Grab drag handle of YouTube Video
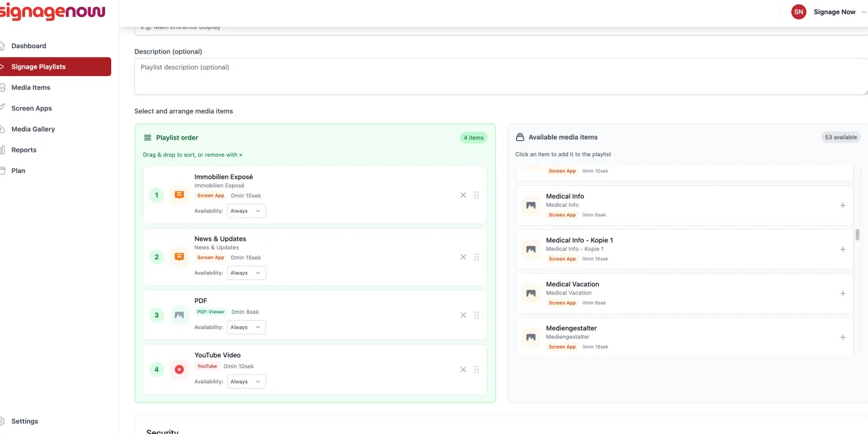The image size is (868, 434). tap(477, 370)
